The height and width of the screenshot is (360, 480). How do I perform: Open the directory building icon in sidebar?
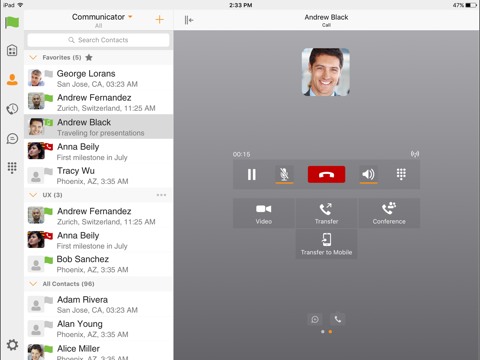pyautogui.click(x=12, y=50)
